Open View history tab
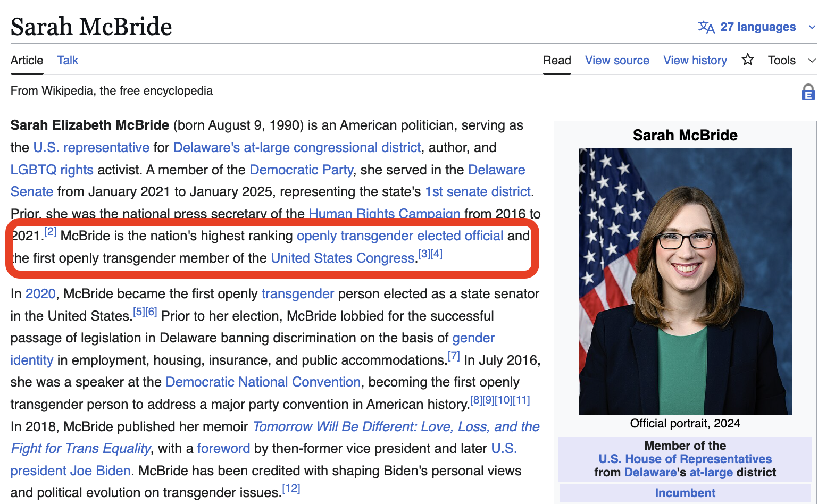 tap(695, 60)
